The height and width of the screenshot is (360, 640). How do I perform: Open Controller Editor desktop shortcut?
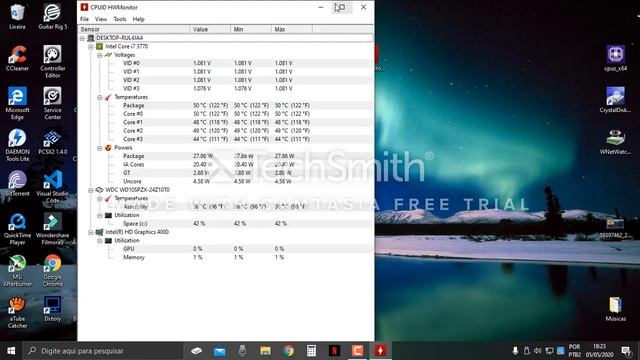(53, 61)
